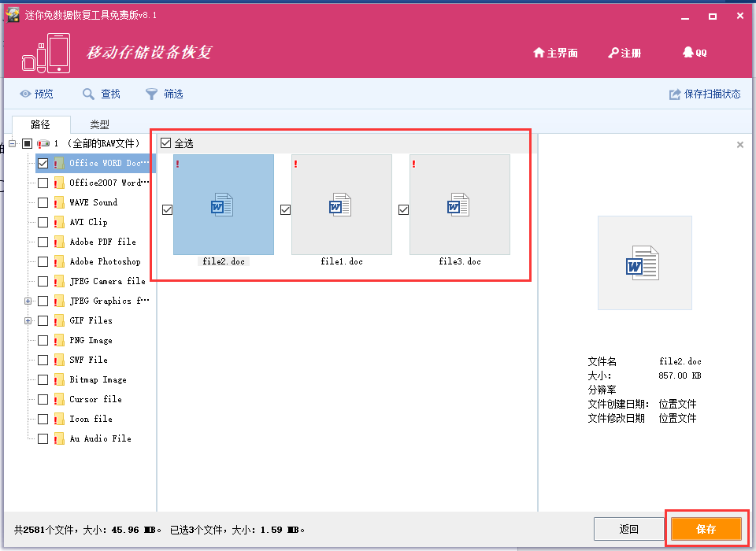756x551 pixels.
Task: Click 保存扫描状态 save scan state
Action: (705, 94)
